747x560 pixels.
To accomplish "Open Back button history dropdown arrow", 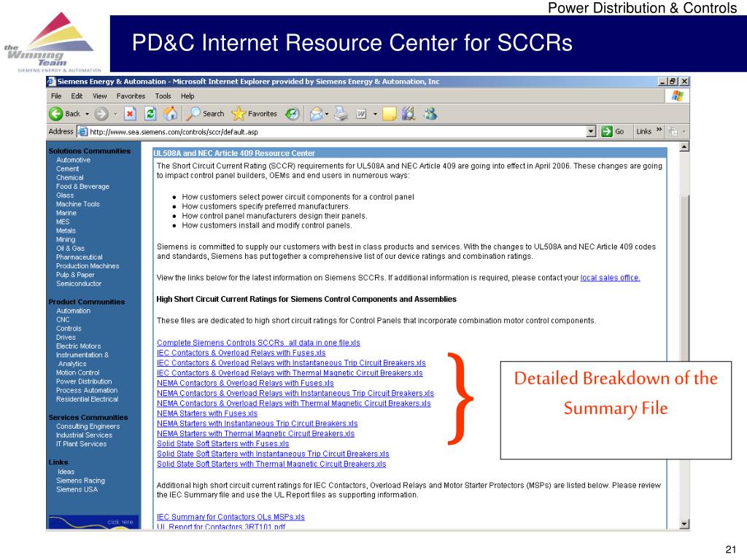I will [x=88, y=114].
